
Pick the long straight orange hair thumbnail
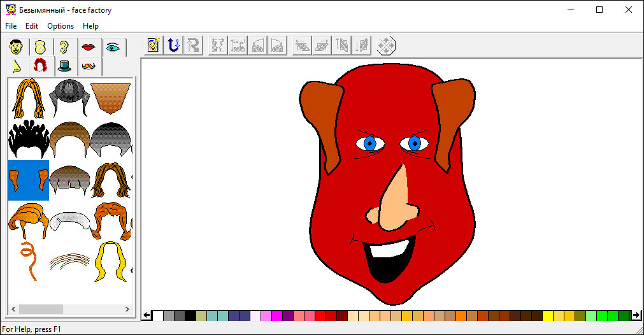pyautogui.click(x=28, y=99)
